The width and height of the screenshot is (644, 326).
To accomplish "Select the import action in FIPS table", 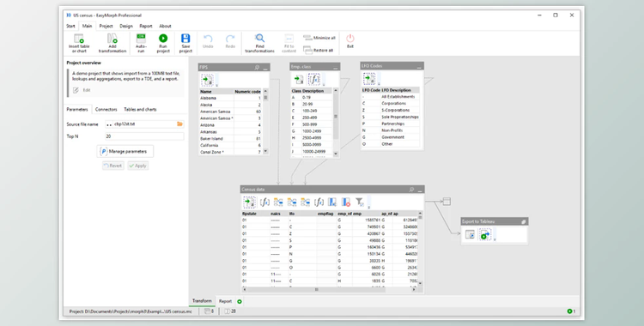I will (x=207, y=80).
